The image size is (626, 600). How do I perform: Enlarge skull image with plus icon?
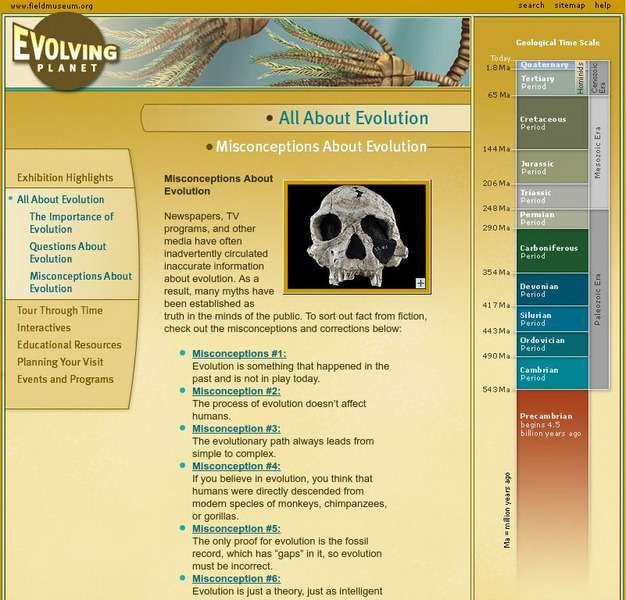(x=420, y=283)
